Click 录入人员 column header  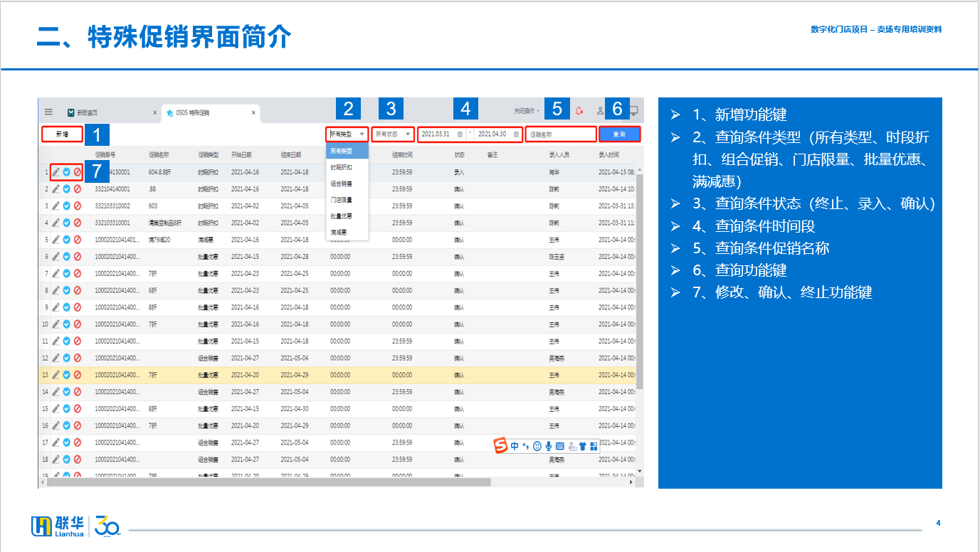559,154
